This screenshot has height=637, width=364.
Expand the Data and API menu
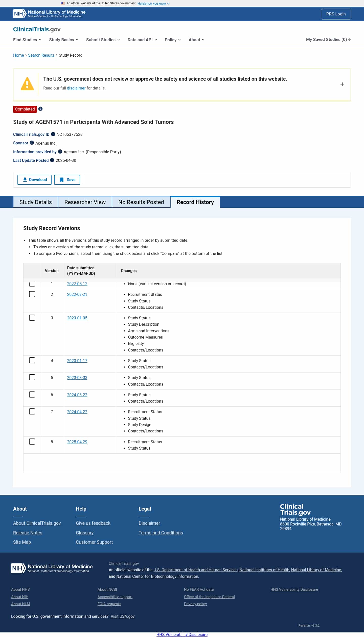click(x=142, y=40)
